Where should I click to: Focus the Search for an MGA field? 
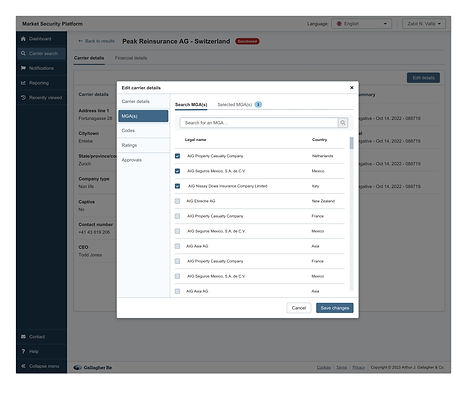(x=259, y=123)
